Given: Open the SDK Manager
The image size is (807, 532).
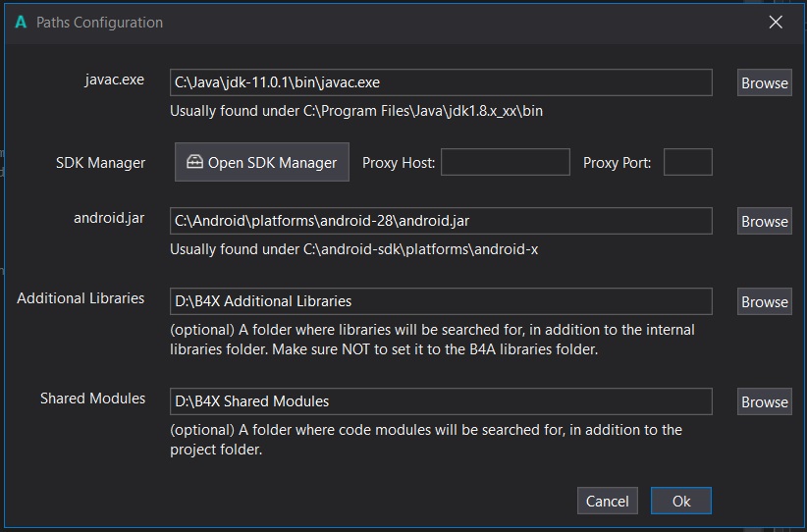Looking at the screenshot, I should pyautogui.click(x=261, y=163).
